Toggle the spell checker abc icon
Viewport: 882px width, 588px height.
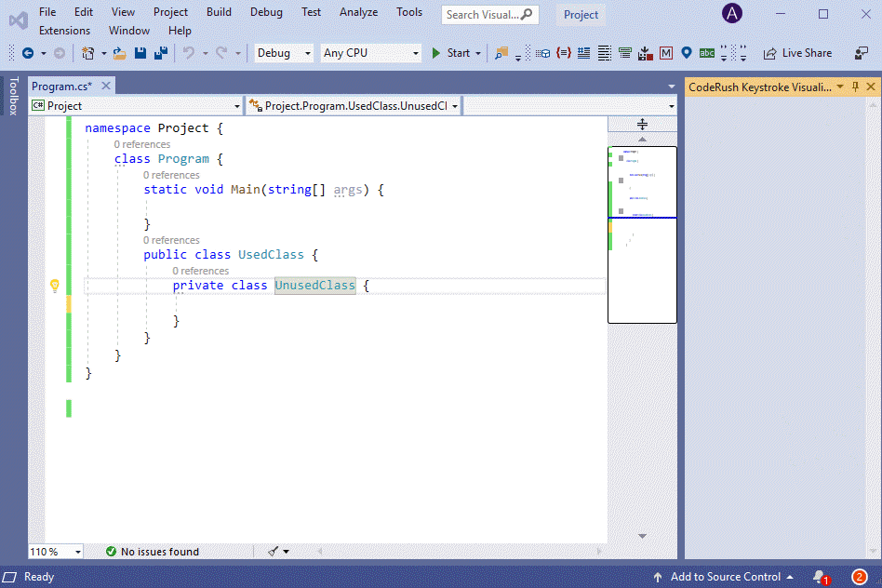705,53
